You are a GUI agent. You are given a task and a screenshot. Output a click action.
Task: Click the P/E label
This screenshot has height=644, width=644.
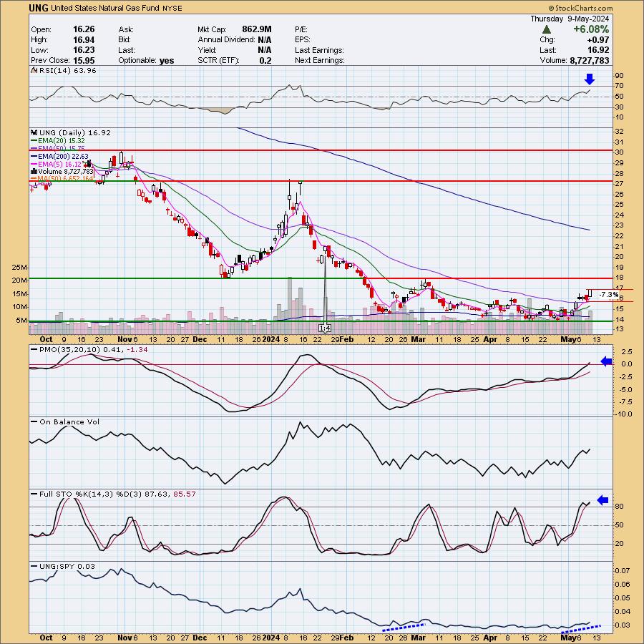coord(301,29)
